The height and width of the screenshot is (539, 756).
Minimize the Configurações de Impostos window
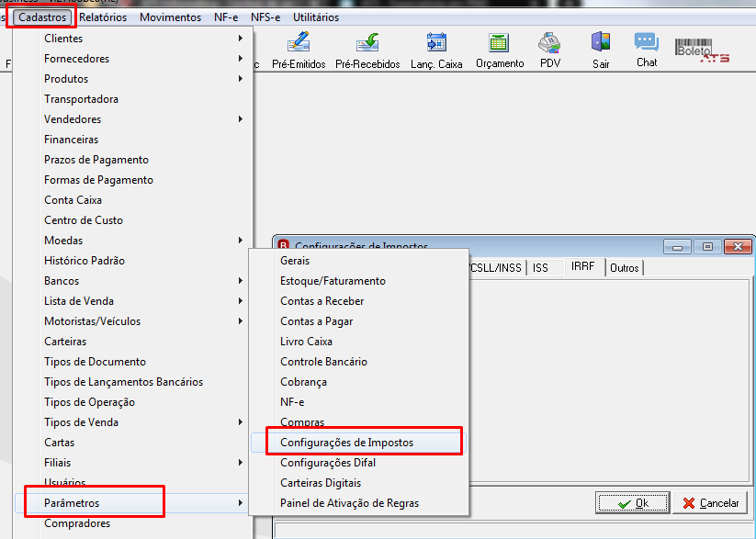pos(677,247)
